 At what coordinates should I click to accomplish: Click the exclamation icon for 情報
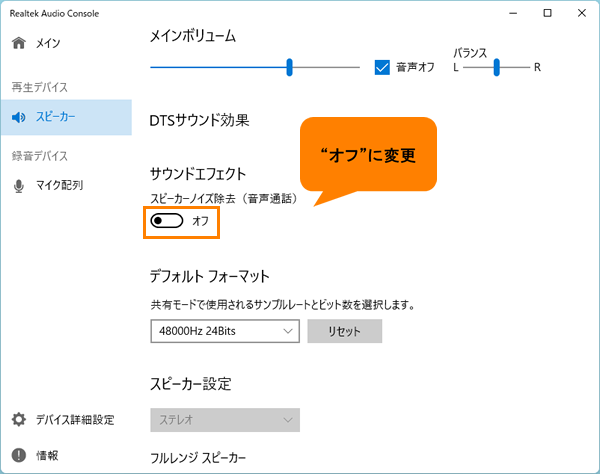click(19, 455)
